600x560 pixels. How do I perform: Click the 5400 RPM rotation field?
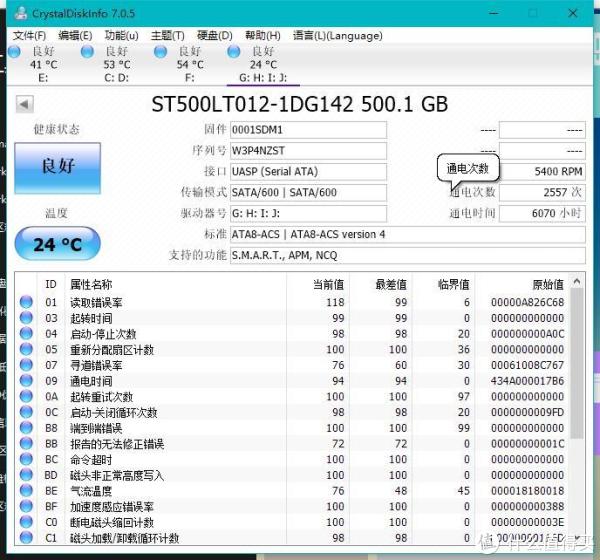[542, 171]
